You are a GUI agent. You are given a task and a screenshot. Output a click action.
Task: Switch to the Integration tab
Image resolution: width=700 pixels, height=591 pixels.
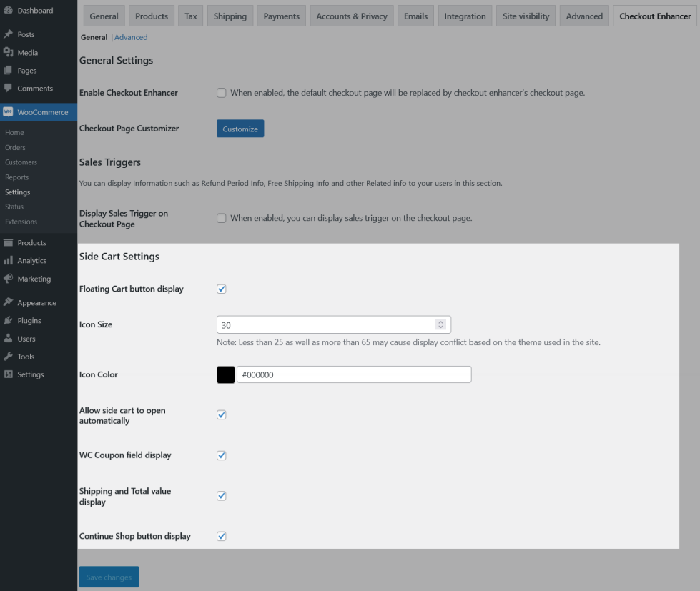coord(465,16)
